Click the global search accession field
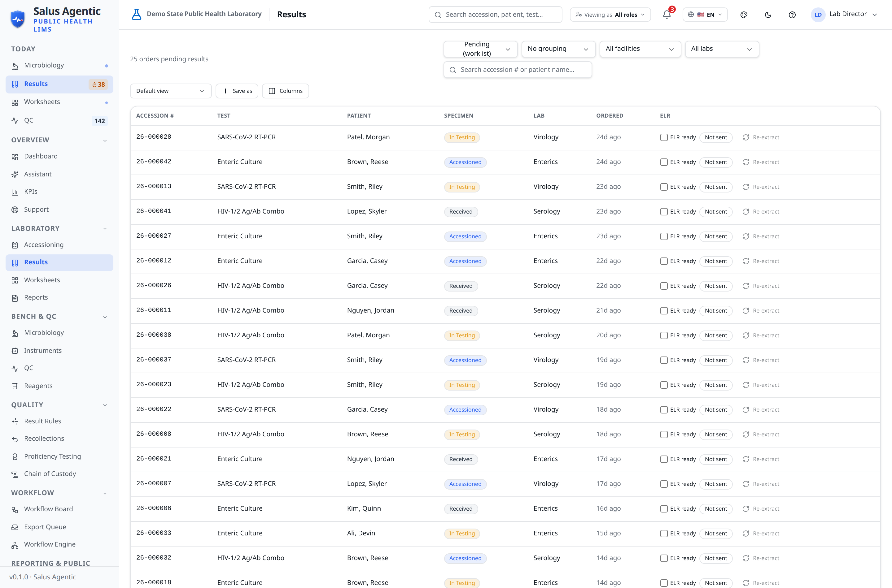This screenshot has height=588, width=892. pos(495,15)
